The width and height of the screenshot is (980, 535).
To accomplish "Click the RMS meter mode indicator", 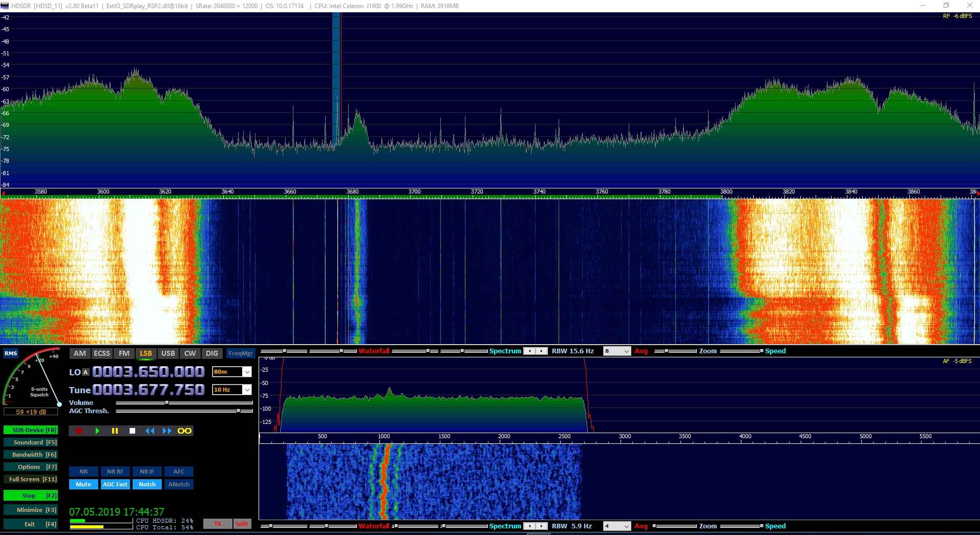I will tap(11, 353).
